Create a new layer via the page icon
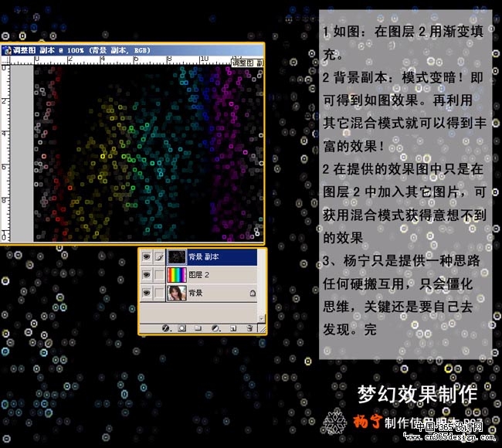 pyautogui.click(x=233, y=328)
